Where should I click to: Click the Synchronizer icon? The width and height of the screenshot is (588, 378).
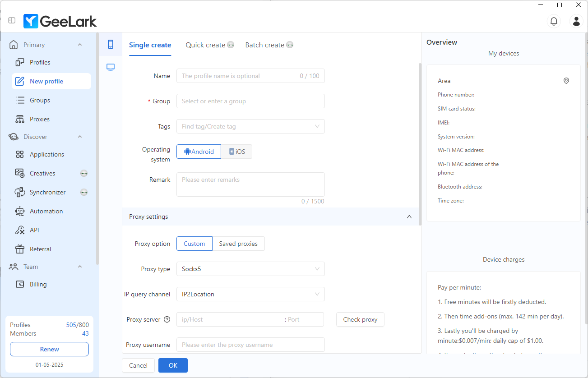pos(20,192)
